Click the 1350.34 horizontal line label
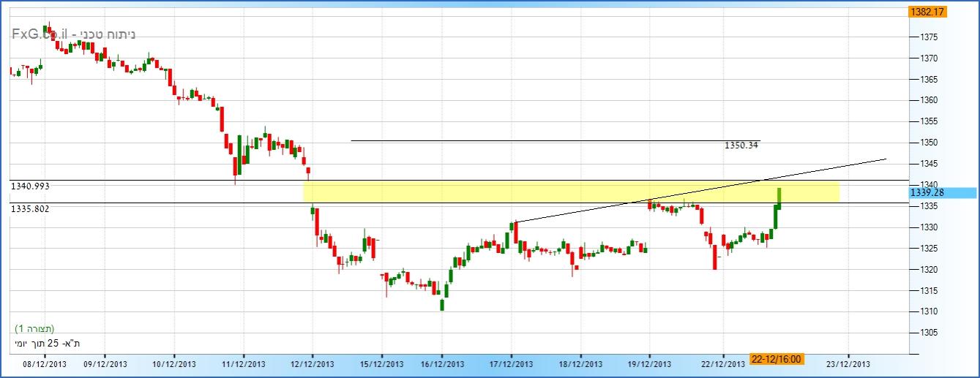 [741, 145]
